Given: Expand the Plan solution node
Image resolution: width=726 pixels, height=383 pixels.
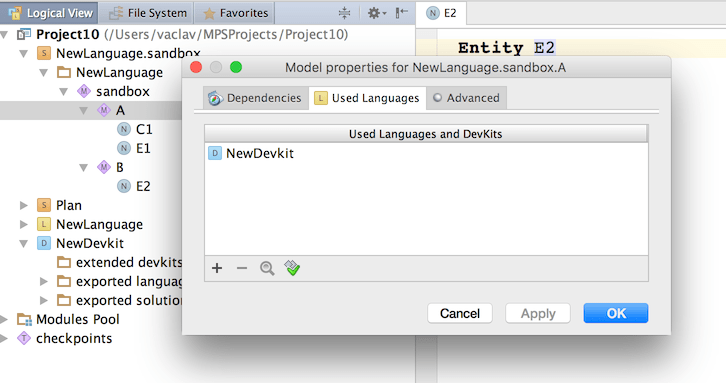Looking at the screenshot, I should 24,205.
